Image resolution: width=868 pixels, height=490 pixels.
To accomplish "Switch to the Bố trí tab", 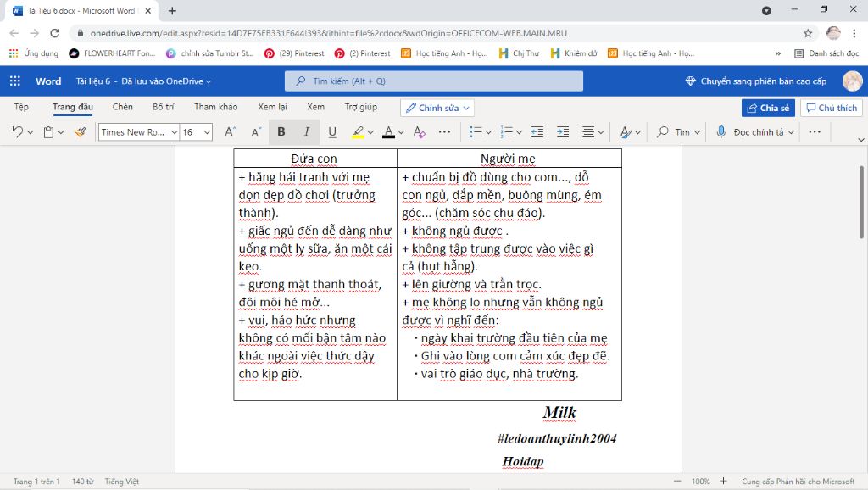I will [164, 107].
